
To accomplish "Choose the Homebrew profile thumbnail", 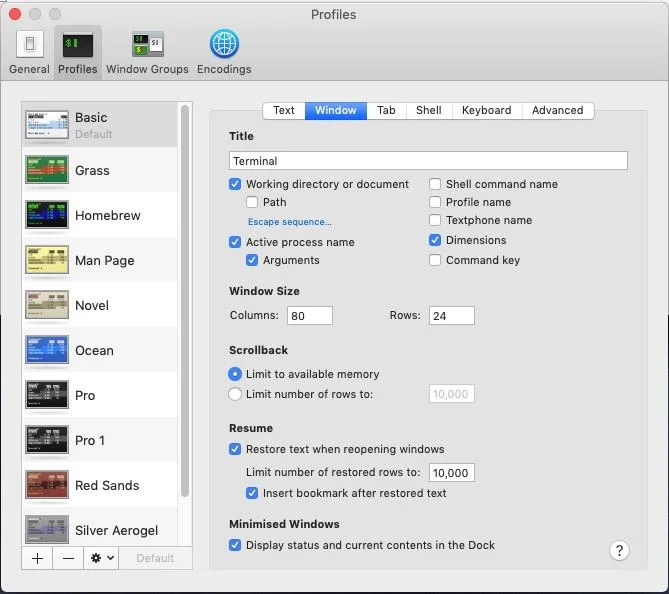I will click(47, 215).
